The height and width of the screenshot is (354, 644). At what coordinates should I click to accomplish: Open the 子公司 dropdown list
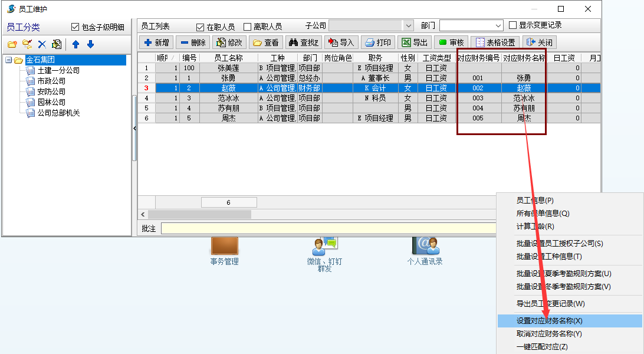[409, 25]
